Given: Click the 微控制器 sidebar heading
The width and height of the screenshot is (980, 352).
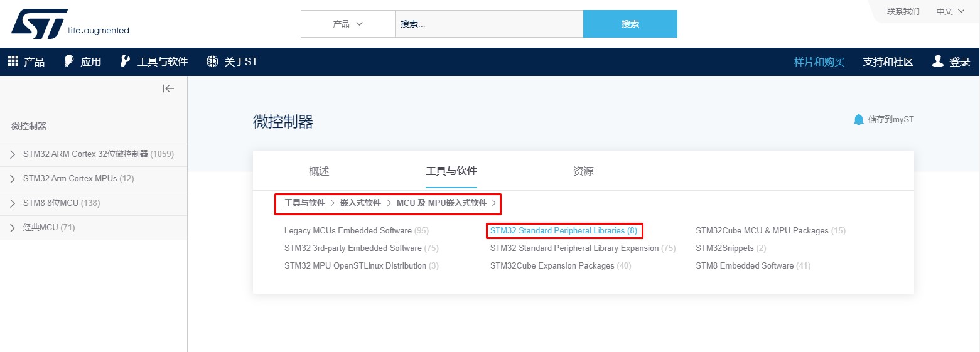Looking at the screenshot, I should 29,126.
